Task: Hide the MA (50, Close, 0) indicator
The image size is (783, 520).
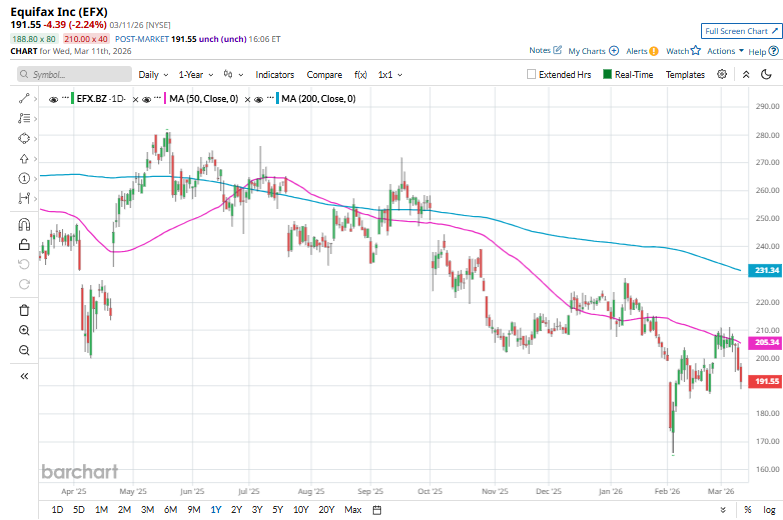Action: click(147, 99)
